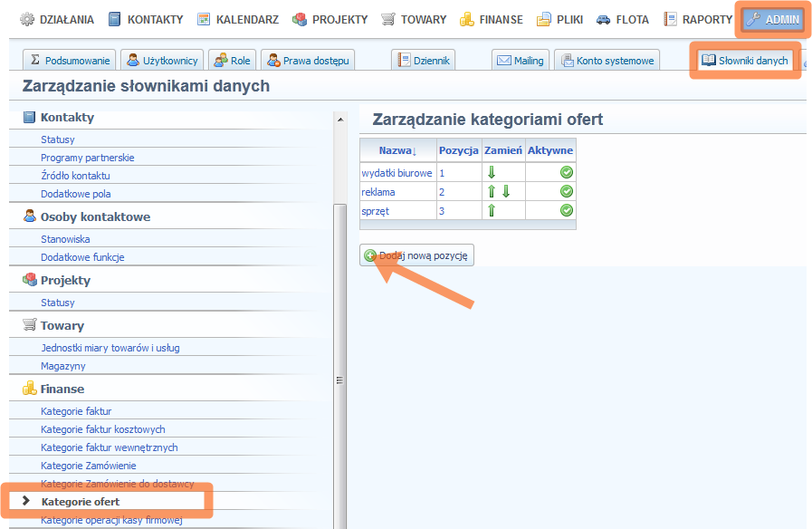Click the move-up arrow for reklama row
The height and width of the screenshot is (529, 812).
tap(492, 191)
